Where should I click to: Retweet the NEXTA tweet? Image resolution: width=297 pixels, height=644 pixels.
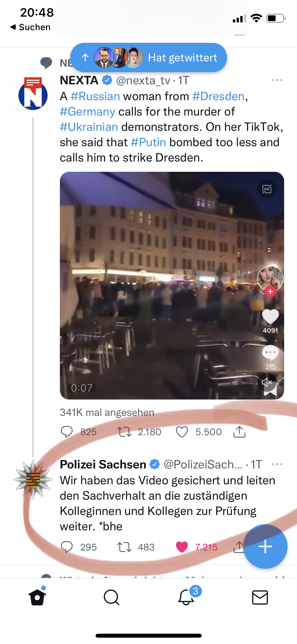(124, 432)
